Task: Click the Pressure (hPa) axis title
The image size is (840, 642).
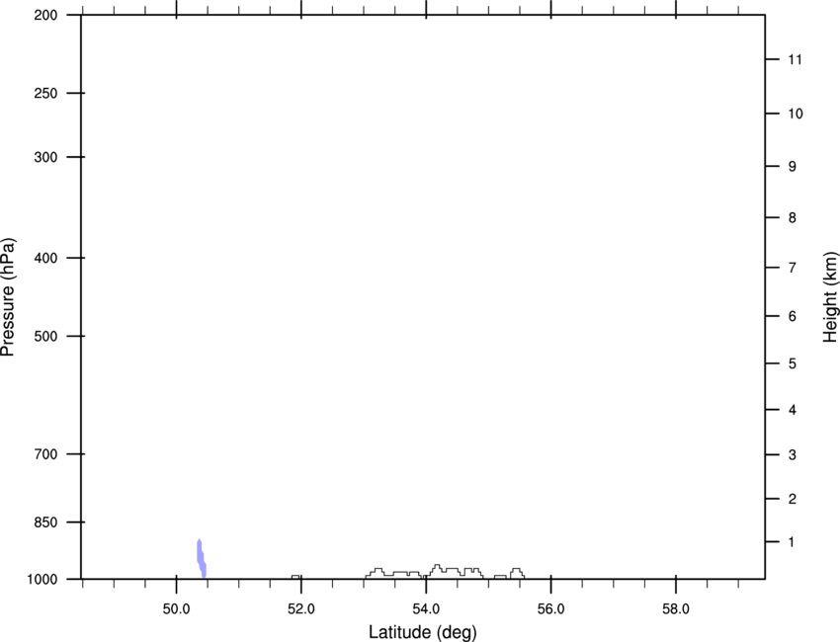Action: (x=8, y=296)
